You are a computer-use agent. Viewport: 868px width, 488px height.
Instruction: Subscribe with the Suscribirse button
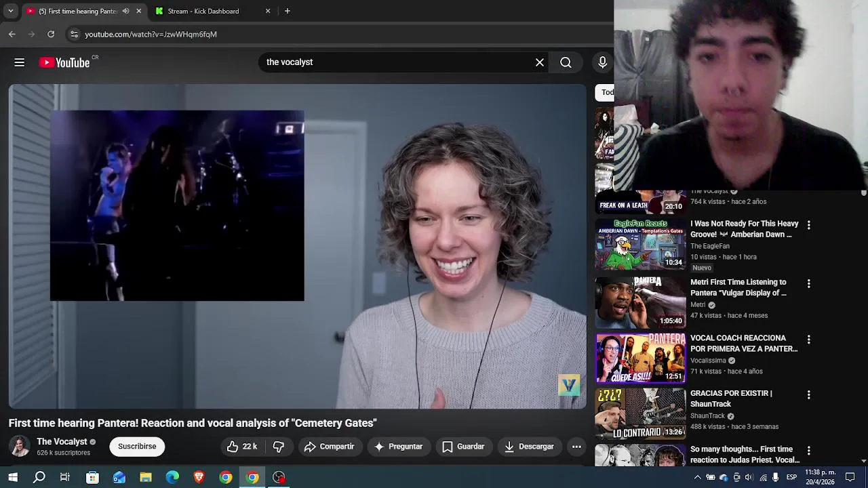pyautogui.click(x=137, y=447)
